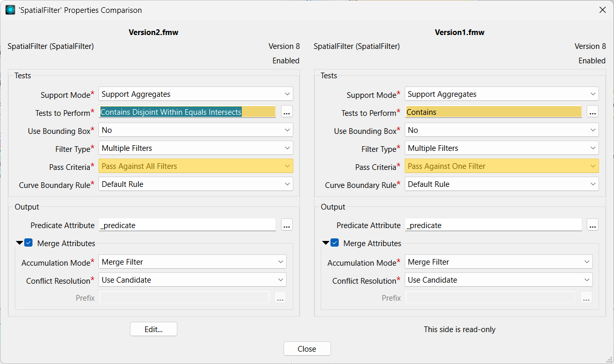Open Version2 Predicate Attribute ellipsis button

(287, 225)
